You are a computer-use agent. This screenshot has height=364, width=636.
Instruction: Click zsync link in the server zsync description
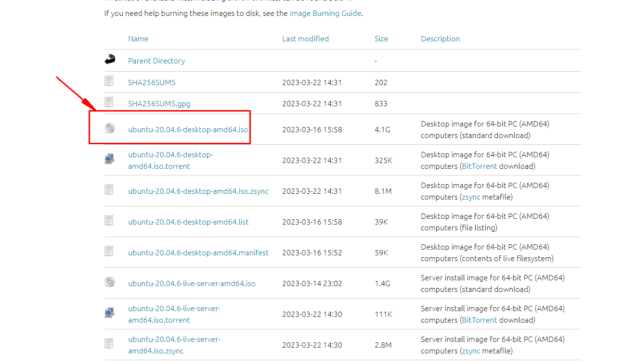point(471,351)
